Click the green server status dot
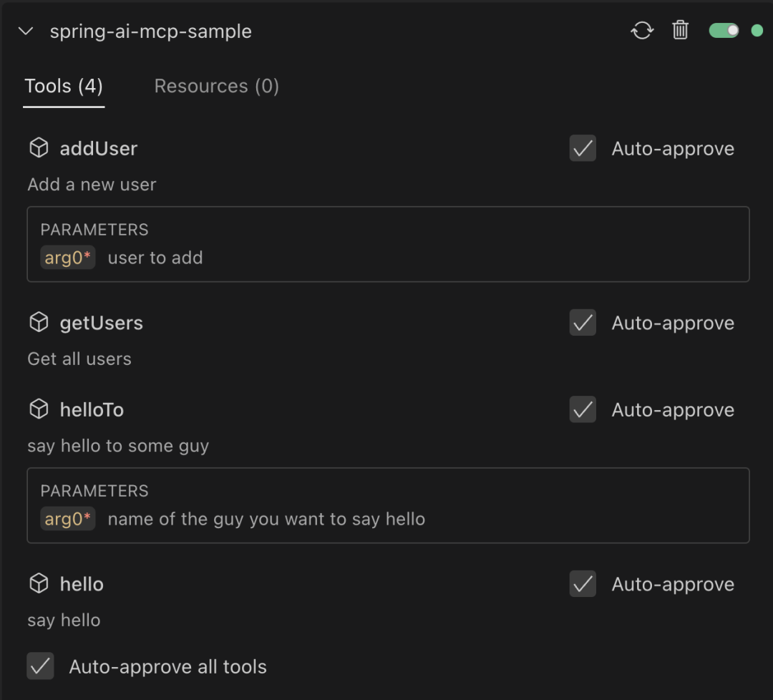 click(x=757, y=31)
